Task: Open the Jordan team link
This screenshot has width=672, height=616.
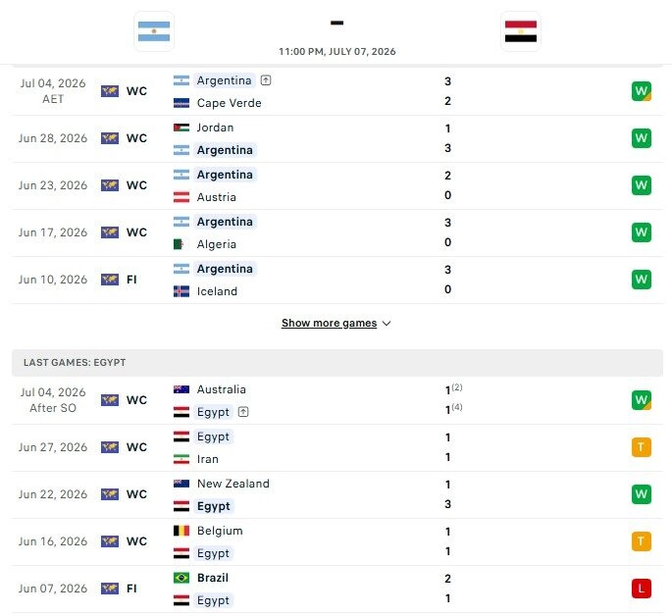Action: point(215,128)
